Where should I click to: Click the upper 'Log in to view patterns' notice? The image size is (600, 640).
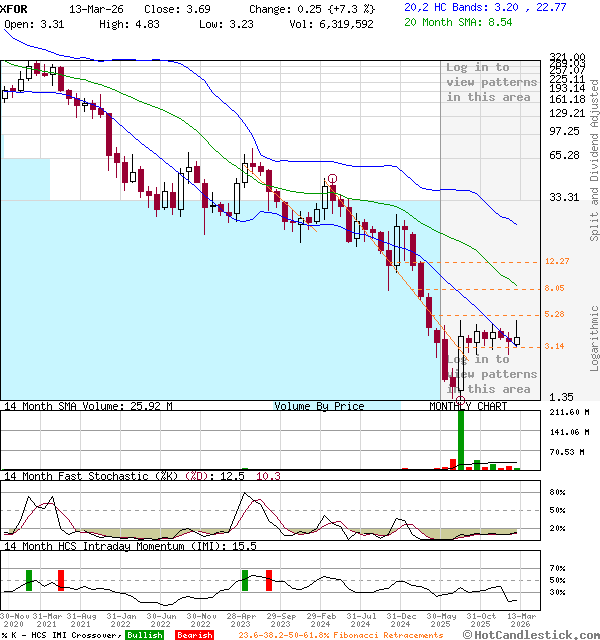tap(491, 82)
